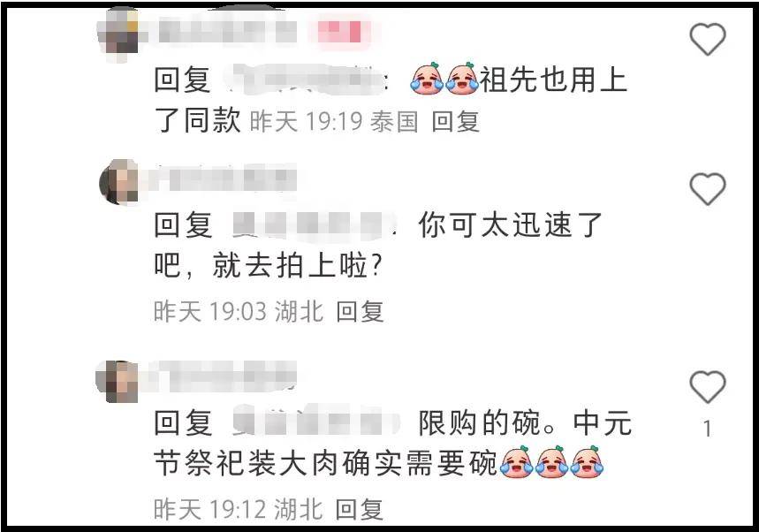Open blurred username of top commenter
This screenshot has width=759, height=532.
[227, 31]
